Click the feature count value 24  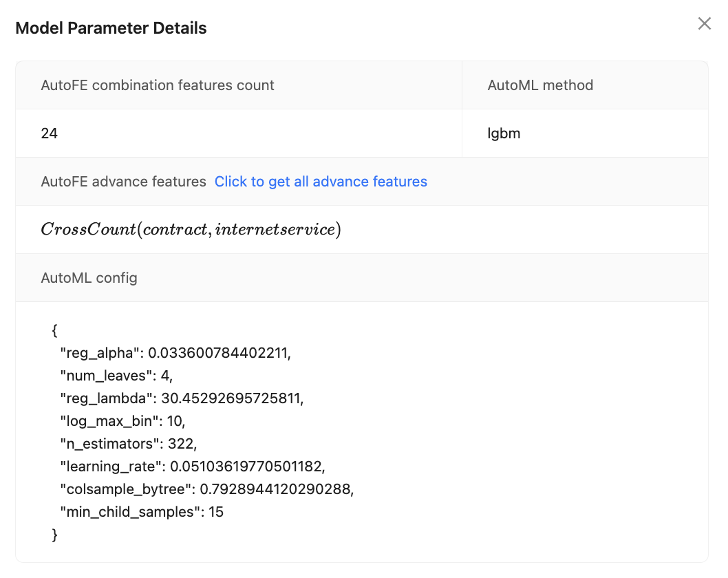pyautogui.click(x=50, y=133)
